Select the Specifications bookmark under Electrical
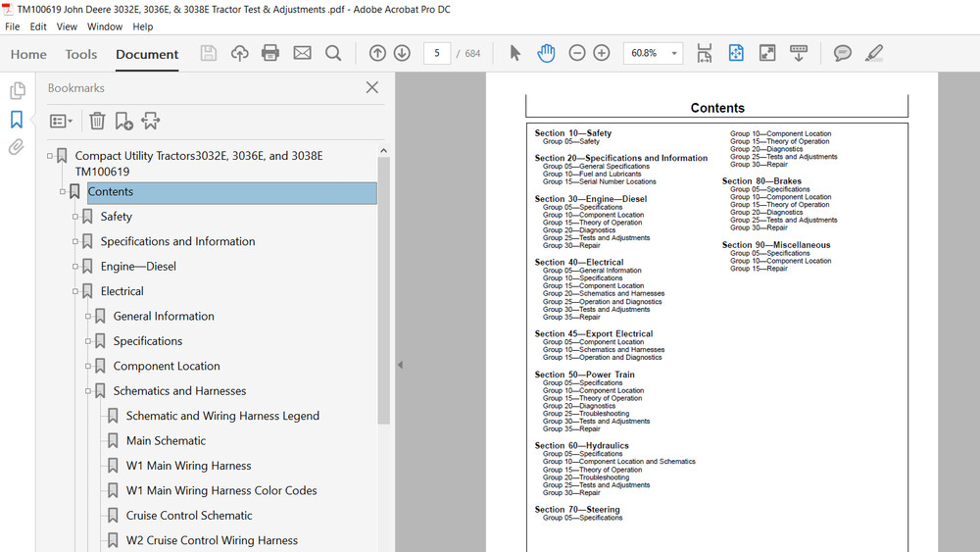 [148, 341]
